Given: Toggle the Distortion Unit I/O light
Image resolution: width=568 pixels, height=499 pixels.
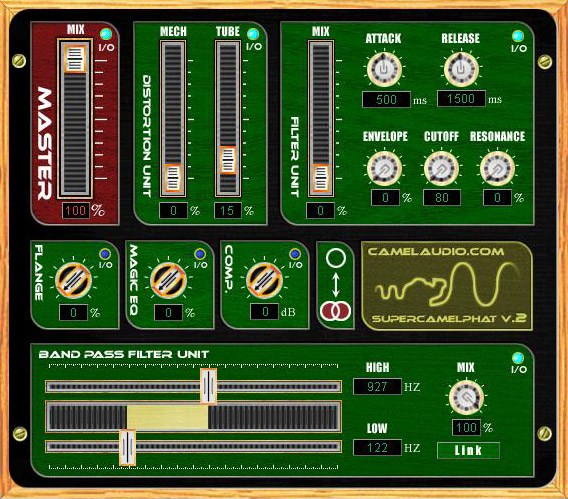Looking at the screenshot, I should coord(253,34).
